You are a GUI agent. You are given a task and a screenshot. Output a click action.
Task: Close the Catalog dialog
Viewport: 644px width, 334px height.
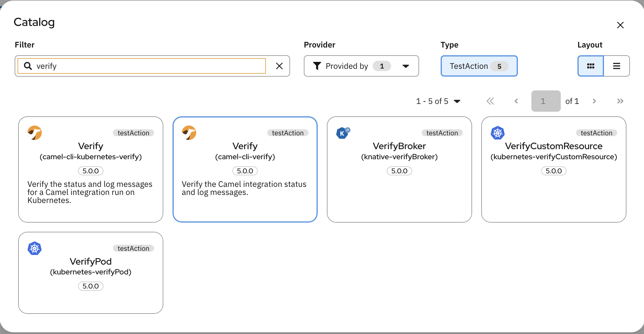pos(620,25)
